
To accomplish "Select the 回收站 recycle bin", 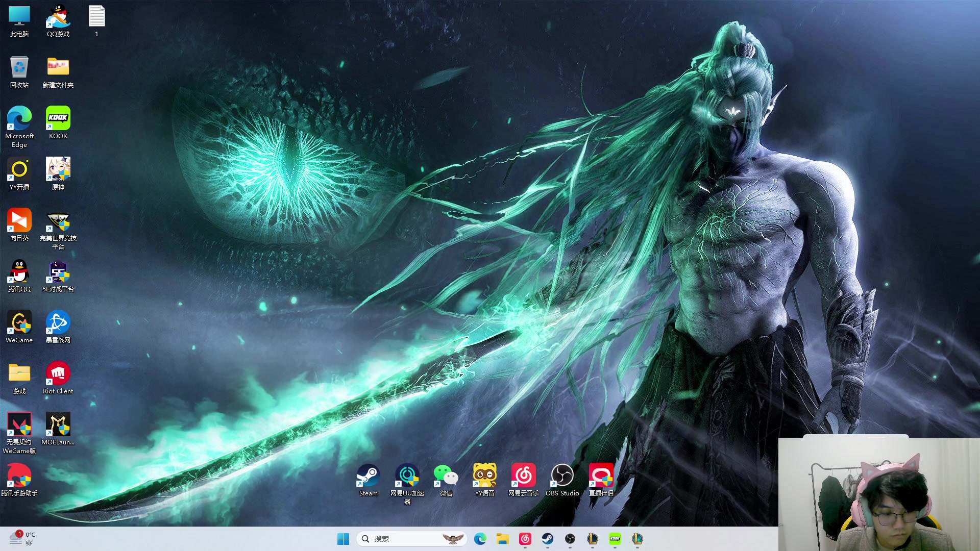I will 19,68.
